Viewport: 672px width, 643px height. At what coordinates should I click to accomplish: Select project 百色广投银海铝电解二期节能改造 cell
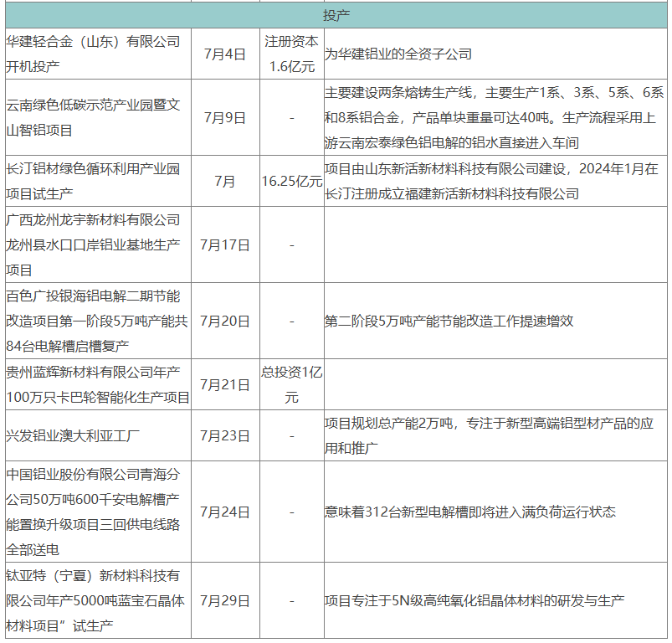click(97, 321)
